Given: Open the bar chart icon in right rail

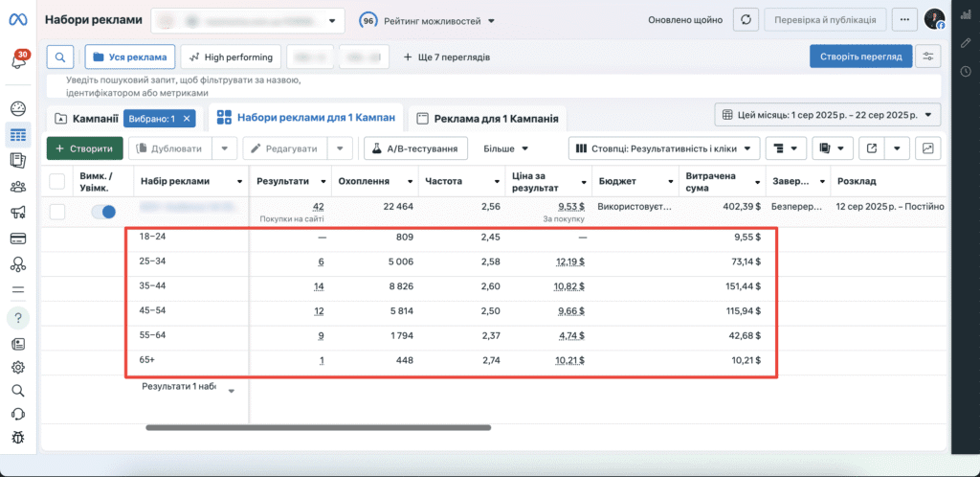Looking at the screenshot, I should tap(966, 15).
